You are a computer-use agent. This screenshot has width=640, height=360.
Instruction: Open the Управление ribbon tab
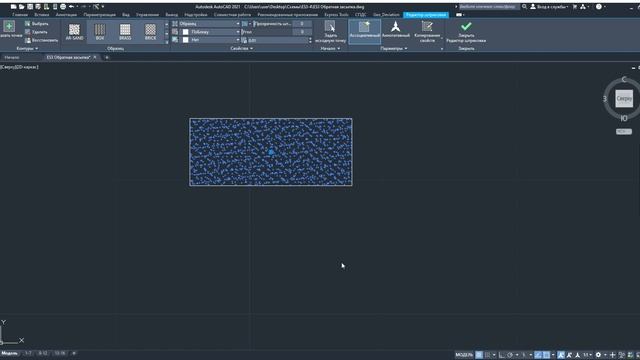click(148, 15)
